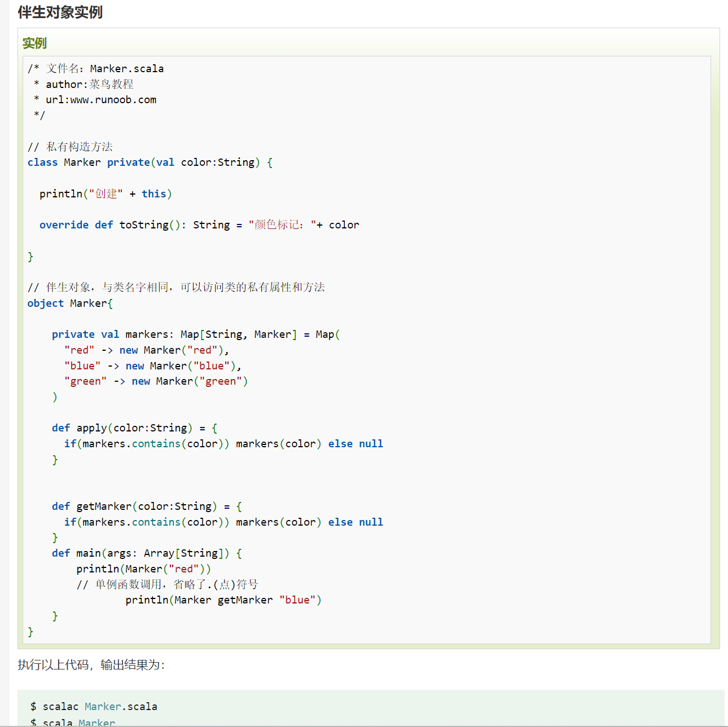Click the author:菜鸟教程 comment line

(84, 84)
